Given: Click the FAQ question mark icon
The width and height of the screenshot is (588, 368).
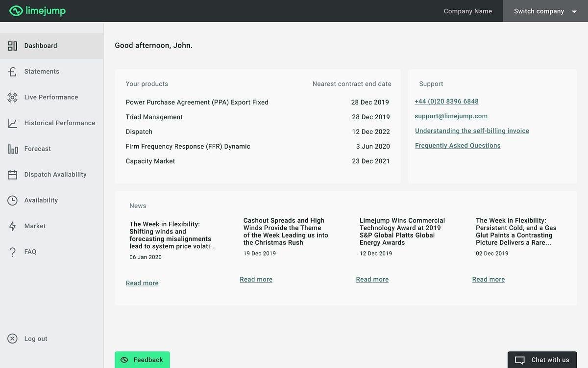Looking at the screenshot, I should (12, 252).
